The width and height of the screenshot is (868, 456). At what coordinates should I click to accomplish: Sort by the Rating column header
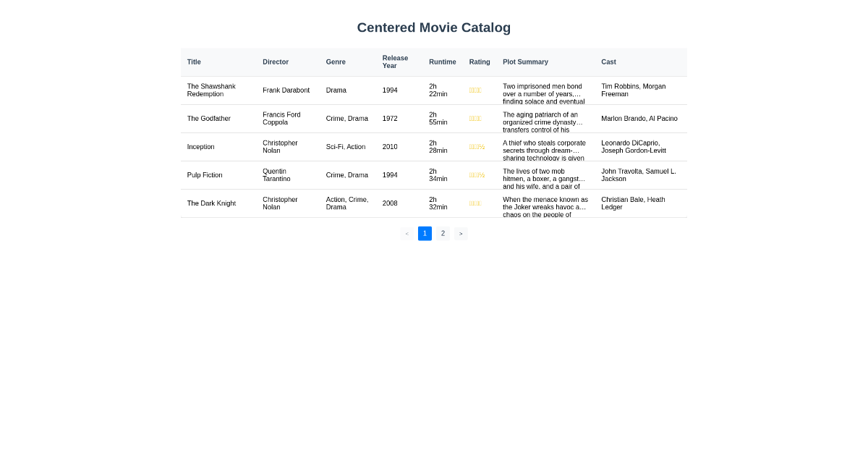tap(480, 62)
